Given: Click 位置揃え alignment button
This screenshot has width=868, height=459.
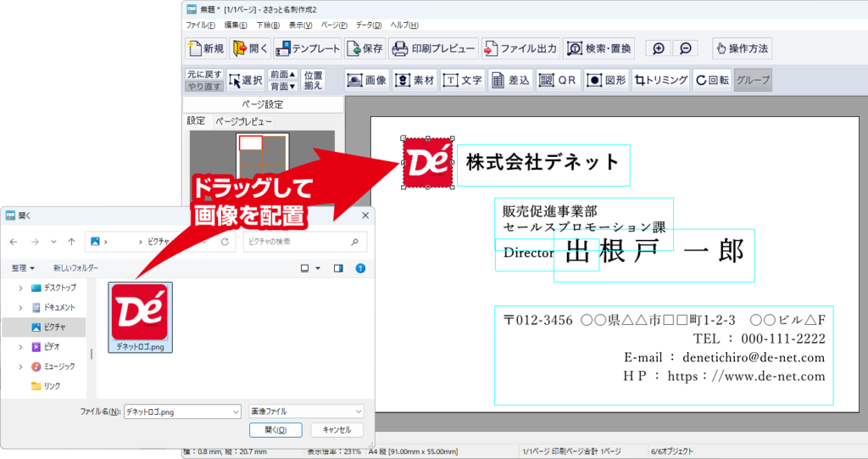Looking at the screenshot, I should tap(313, 80).
